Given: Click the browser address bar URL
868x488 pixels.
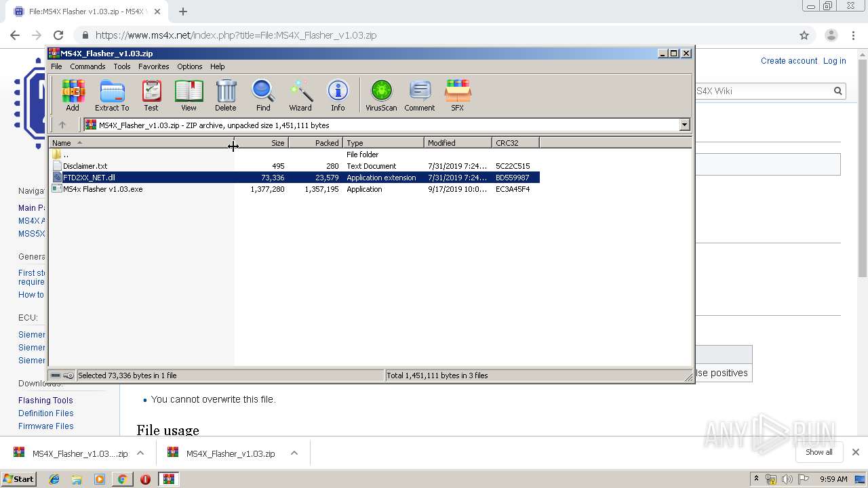Looking at the screenshot, I should coord(236,35).
